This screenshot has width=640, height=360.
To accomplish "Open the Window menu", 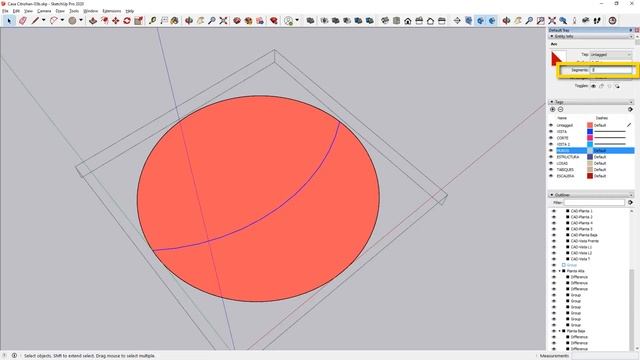I will [91, 11].
